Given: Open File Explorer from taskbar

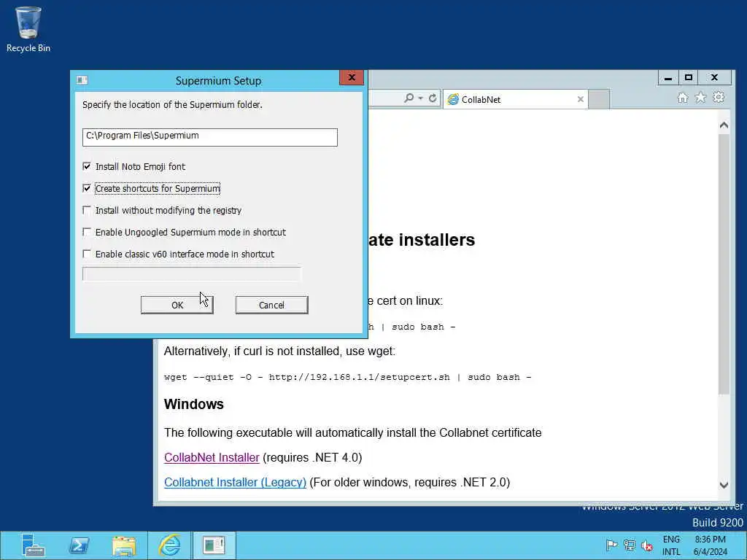Looking at the screenshot, I should tap(124, 545).
